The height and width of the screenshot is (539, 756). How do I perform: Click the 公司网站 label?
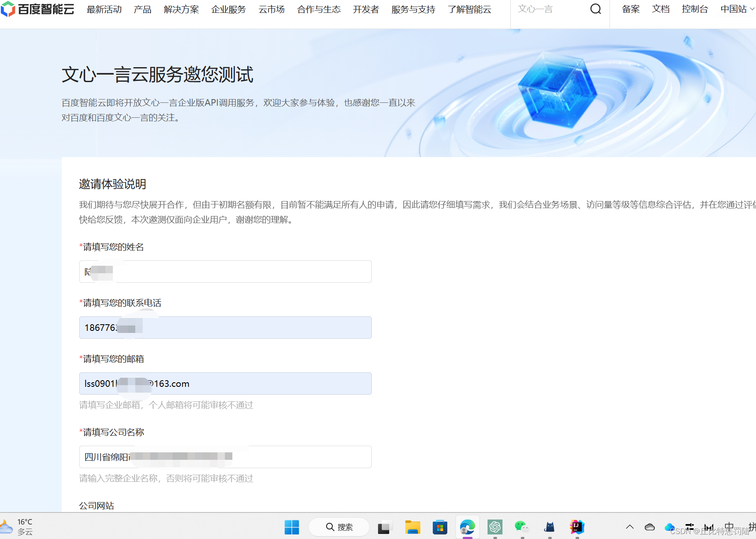[x=97, y=506]
